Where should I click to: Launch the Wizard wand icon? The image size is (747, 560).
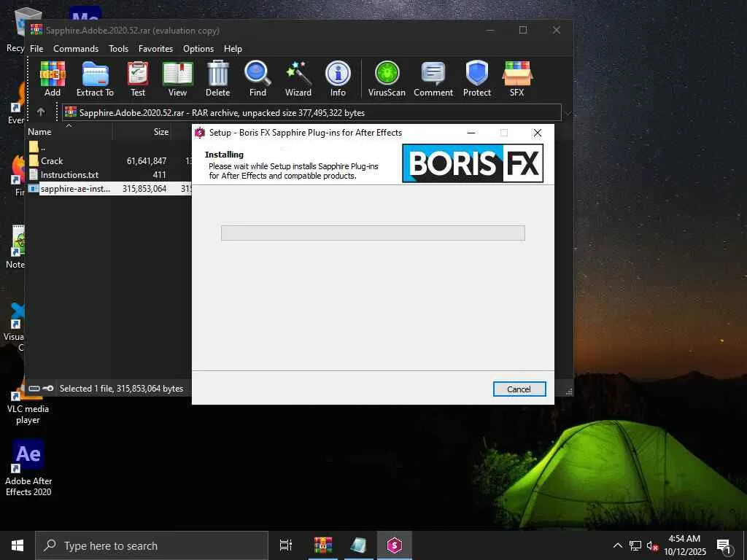click(298, 79)
